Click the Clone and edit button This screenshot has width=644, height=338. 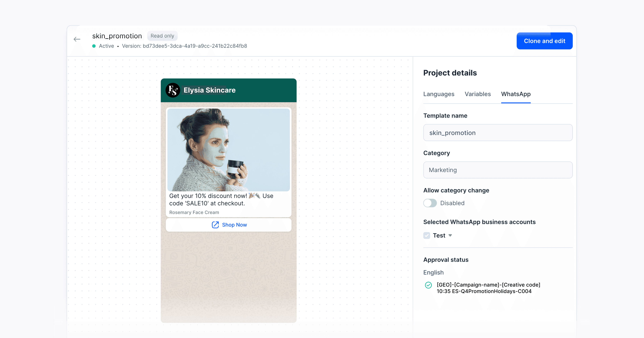click(x=545, y=41)
